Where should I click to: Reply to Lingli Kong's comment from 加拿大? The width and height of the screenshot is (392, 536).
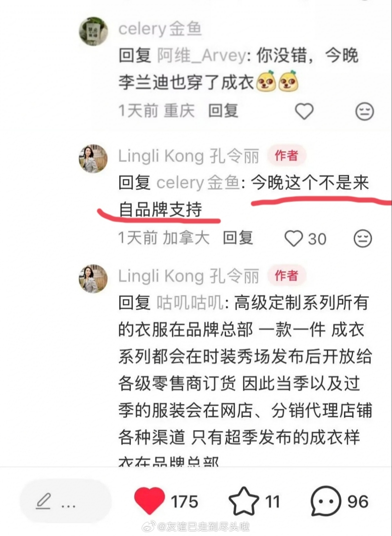click(x=238, y=238)
